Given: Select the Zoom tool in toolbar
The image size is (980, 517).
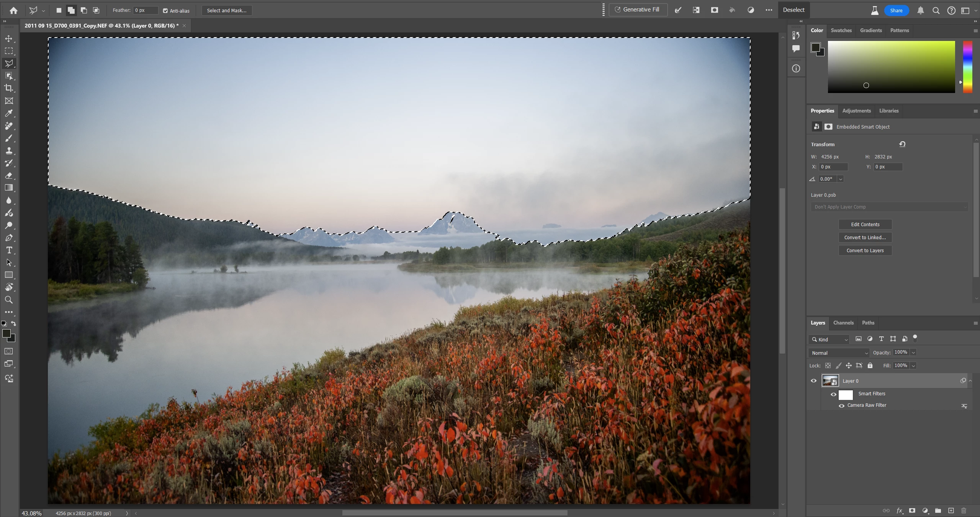Looking at the screenshot, I should coord(8,300).
